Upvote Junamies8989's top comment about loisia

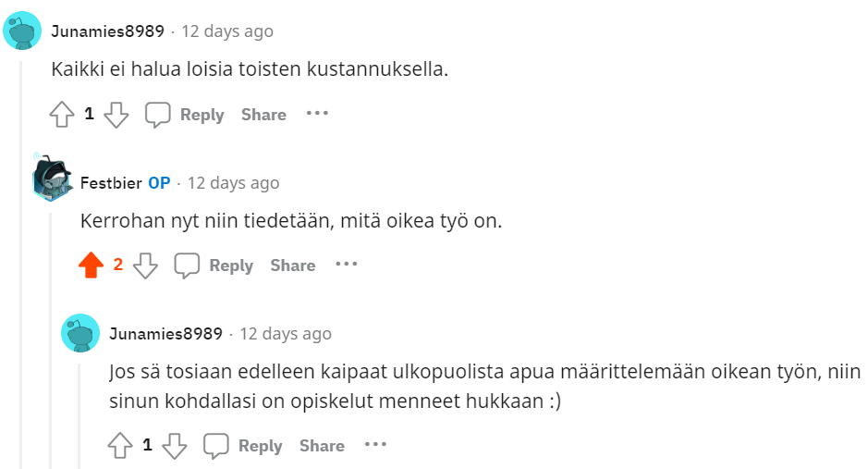[61, 115]
